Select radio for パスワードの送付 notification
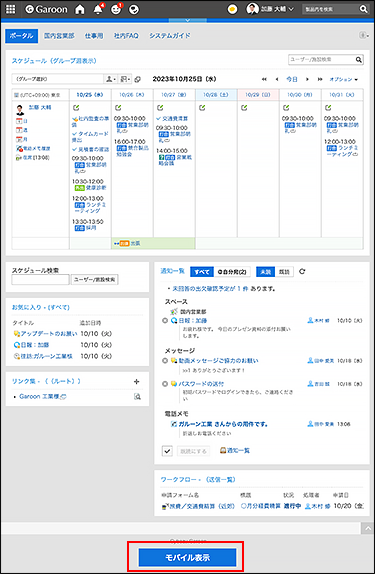This screenshot has height=574, width=375. point(165,384)
